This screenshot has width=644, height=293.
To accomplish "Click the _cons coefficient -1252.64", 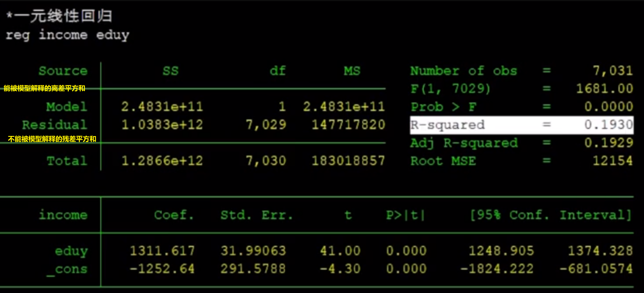I will [162, 269].
